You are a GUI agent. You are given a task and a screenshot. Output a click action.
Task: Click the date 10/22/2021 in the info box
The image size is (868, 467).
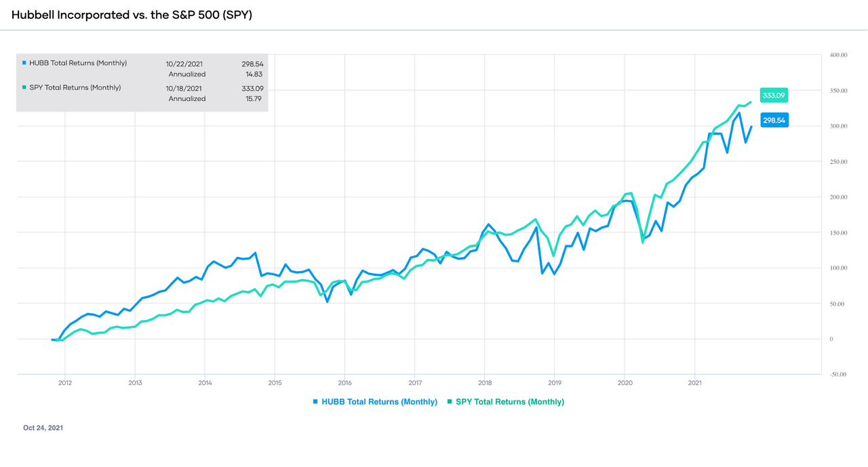coord(186,64)
